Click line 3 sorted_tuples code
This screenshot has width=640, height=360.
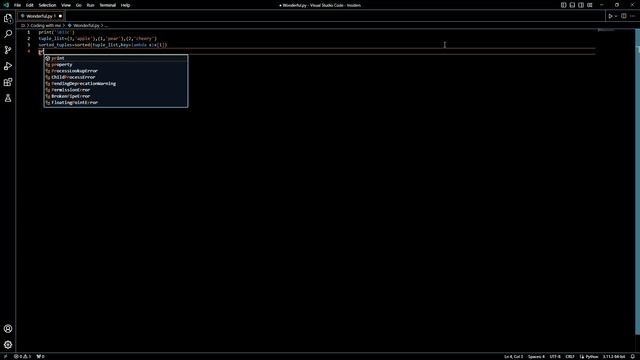pos(103,45)
